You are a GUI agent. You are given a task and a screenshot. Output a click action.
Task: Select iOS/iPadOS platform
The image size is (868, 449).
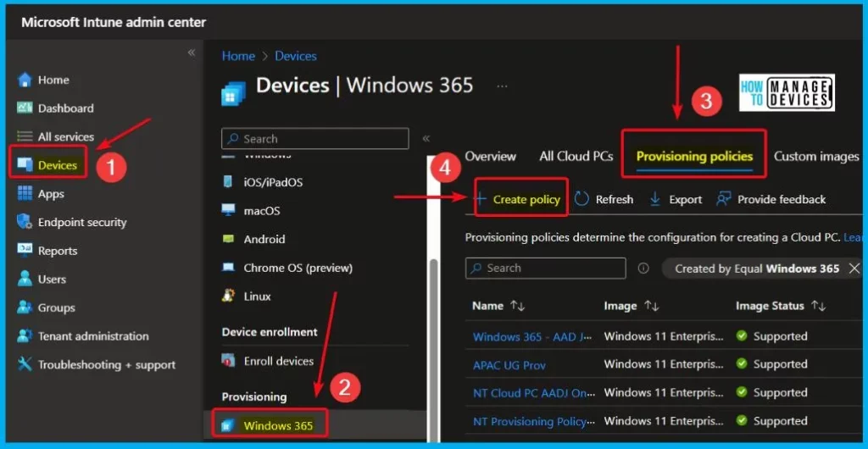click(263, 182)
